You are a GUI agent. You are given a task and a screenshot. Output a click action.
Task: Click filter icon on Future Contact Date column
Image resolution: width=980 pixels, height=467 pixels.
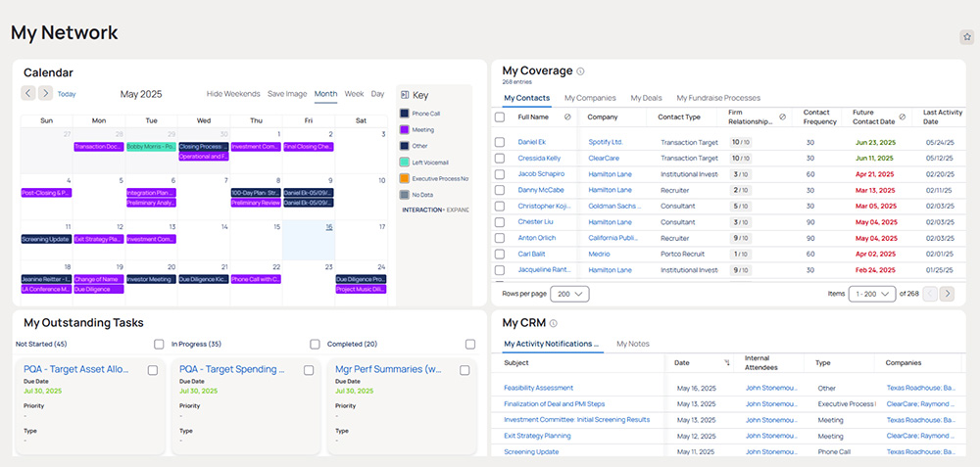[x=902, y=117]
